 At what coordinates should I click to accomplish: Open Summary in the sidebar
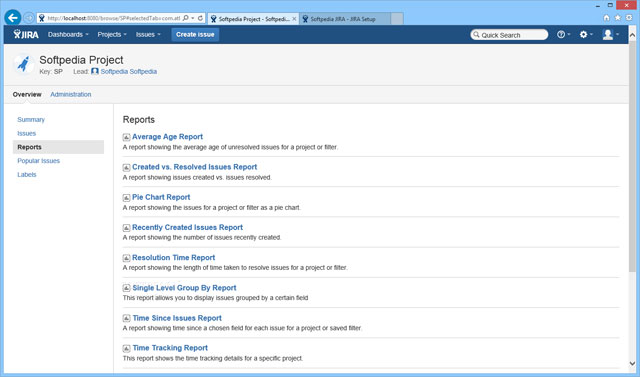tap(31, 120)
